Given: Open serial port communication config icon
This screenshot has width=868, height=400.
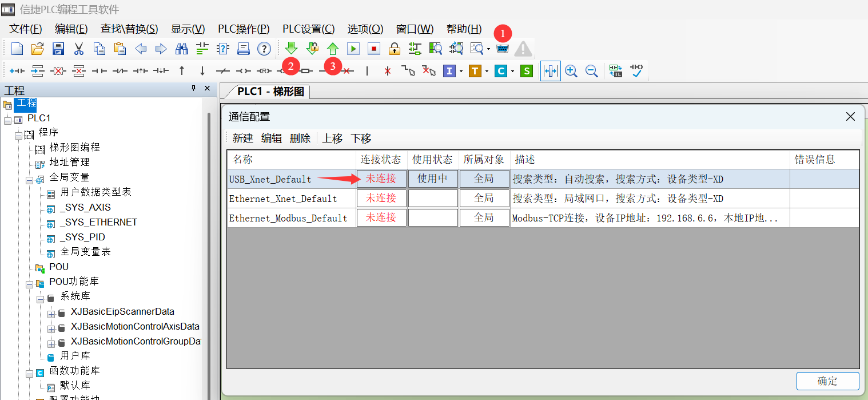Looking at the screenshot, I should click(x=502, y=49).
